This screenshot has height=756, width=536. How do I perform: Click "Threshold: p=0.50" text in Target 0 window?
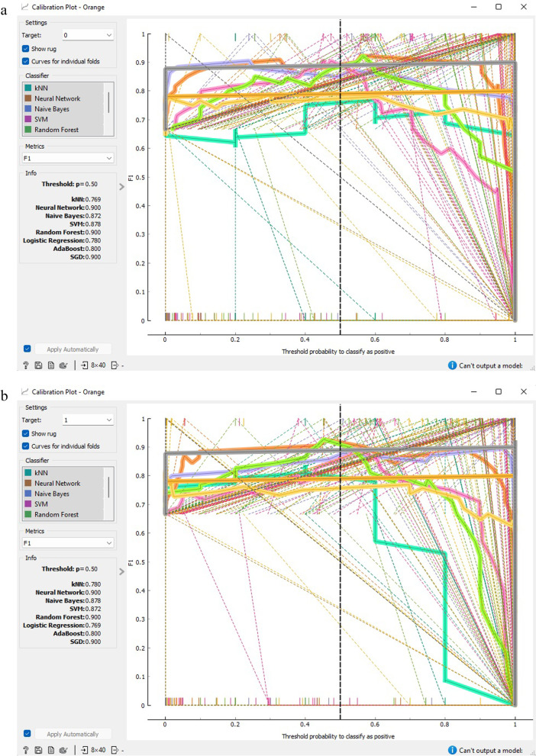pyautogui.click(x=69, y=184)
